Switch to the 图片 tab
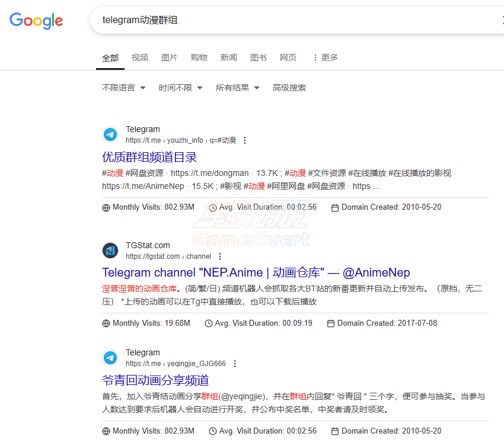504x446 pixels. tap(170, 57)
